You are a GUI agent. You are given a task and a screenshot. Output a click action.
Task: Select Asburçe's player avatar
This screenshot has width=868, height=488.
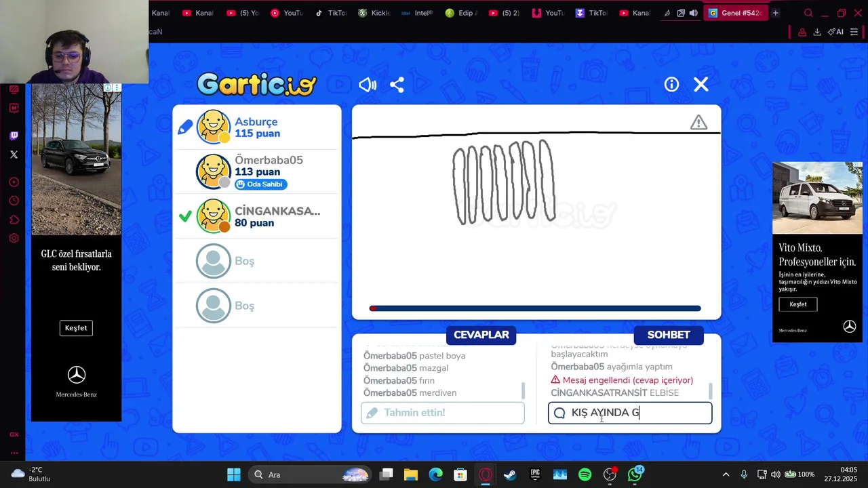(214, 127)
